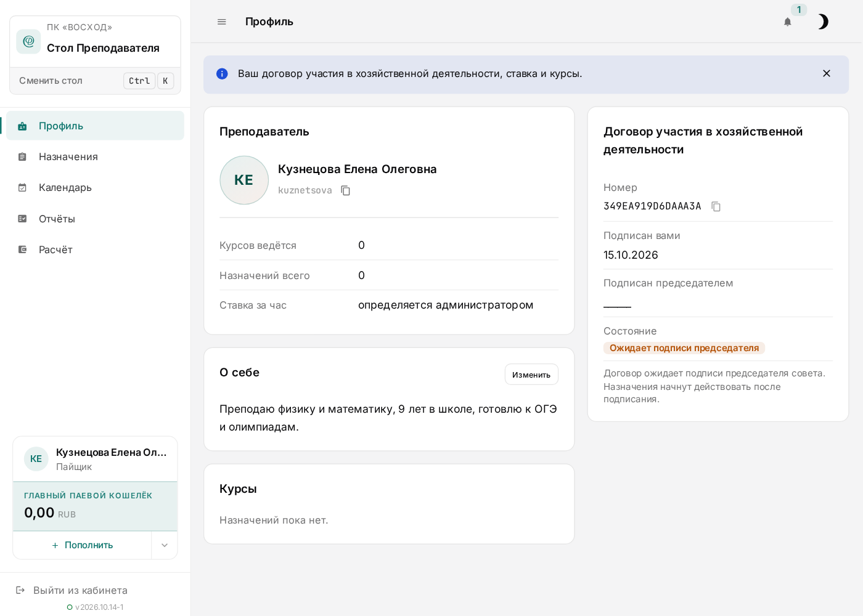Click the Календарь calendar icon
This screenshot has width=863, height=616.
pos(22,188)
